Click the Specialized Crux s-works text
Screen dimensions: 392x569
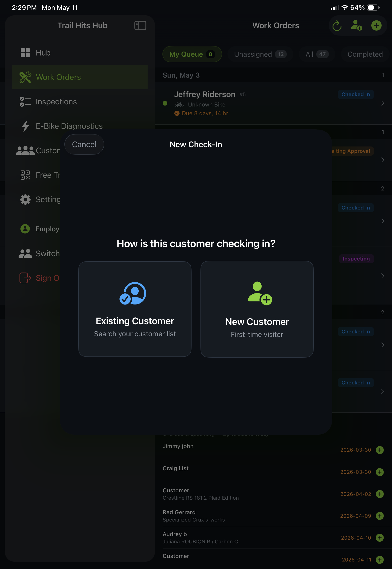click(194, 520)
